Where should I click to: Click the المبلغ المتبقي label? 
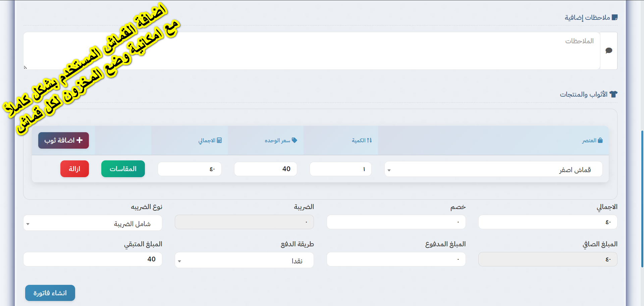(x=143, y=244)
